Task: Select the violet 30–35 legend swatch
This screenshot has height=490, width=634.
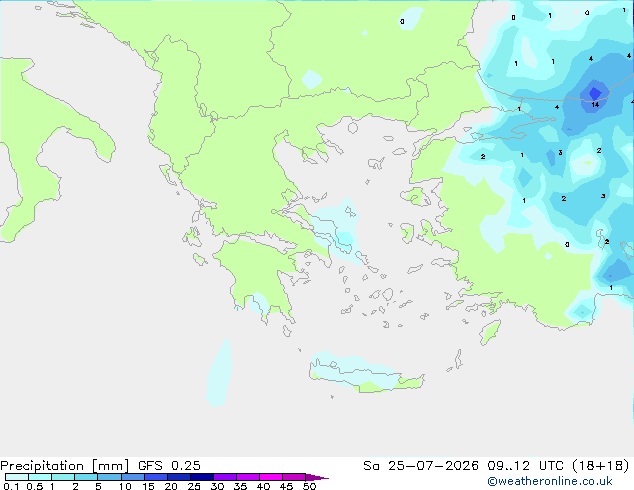Action: click(x=225, y=477)
